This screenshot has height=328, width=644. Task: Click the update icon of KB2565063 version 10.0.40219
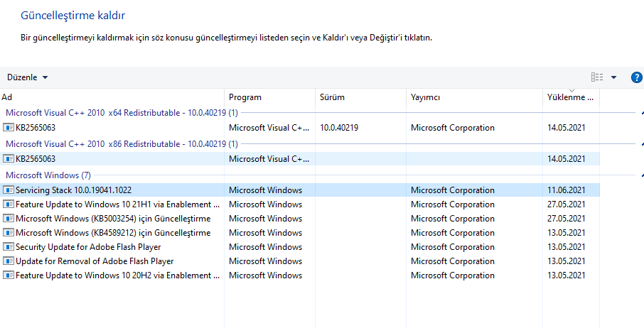(9, 128)
